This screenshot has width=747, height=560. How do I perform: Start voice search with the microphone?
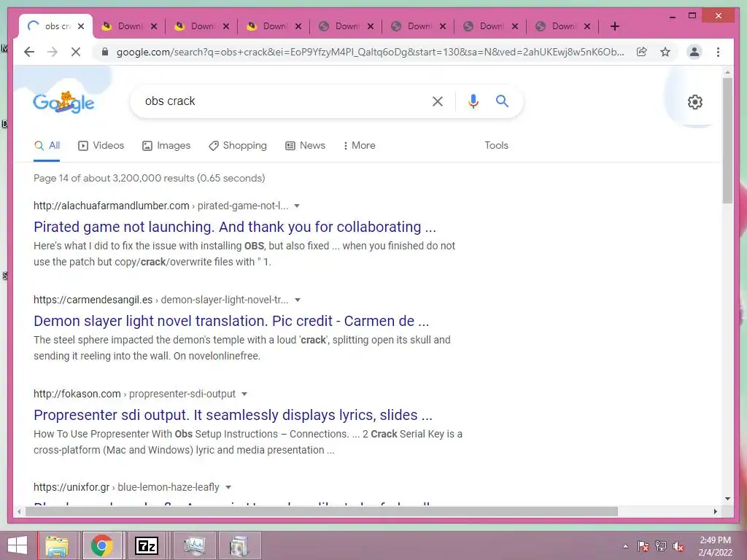473,101
